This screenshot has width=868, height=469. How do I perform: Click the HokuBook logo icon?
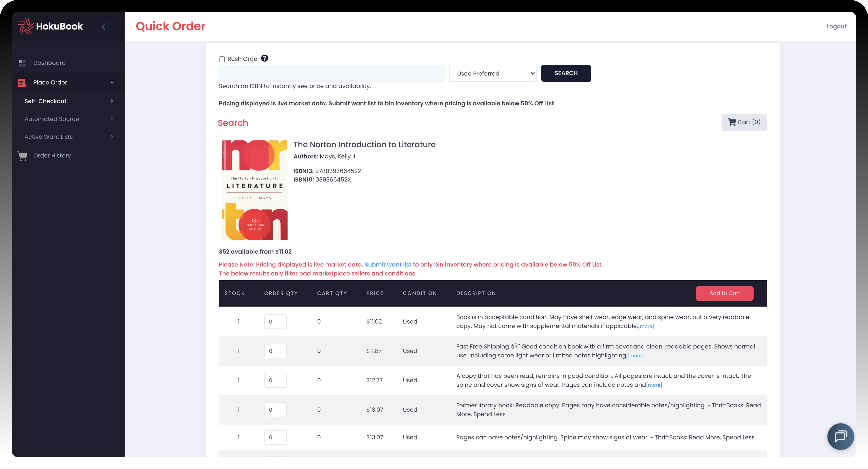click(26, 26)
